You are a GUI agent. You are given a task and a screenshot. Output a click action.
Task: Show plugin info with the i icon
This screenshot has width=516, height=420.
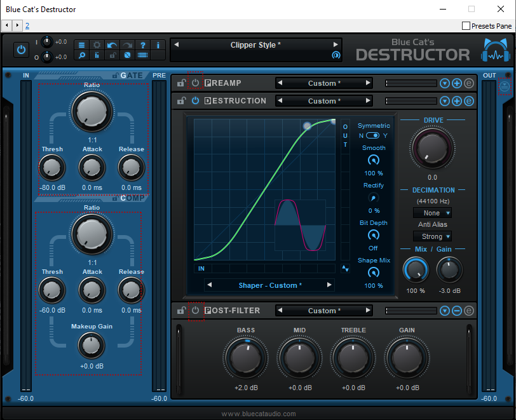[x=158, y=44]
